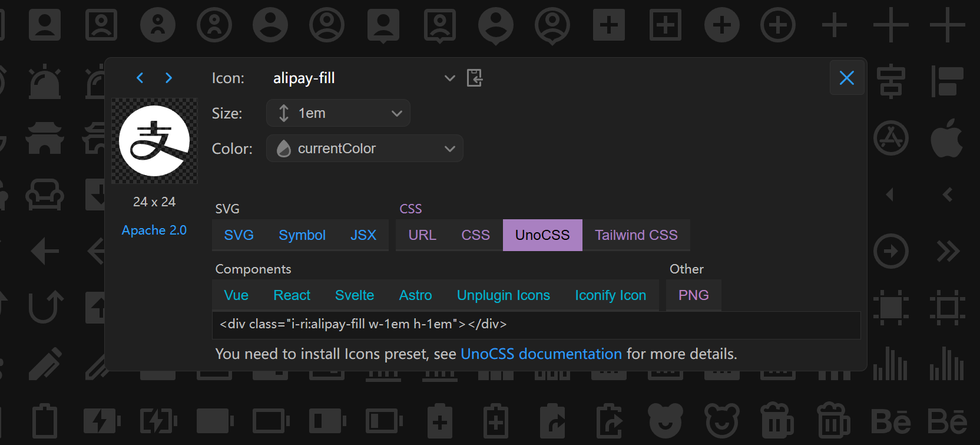Expand the icon name dropdown chevron
Screen dimensions: 980x445
[450, 78]
